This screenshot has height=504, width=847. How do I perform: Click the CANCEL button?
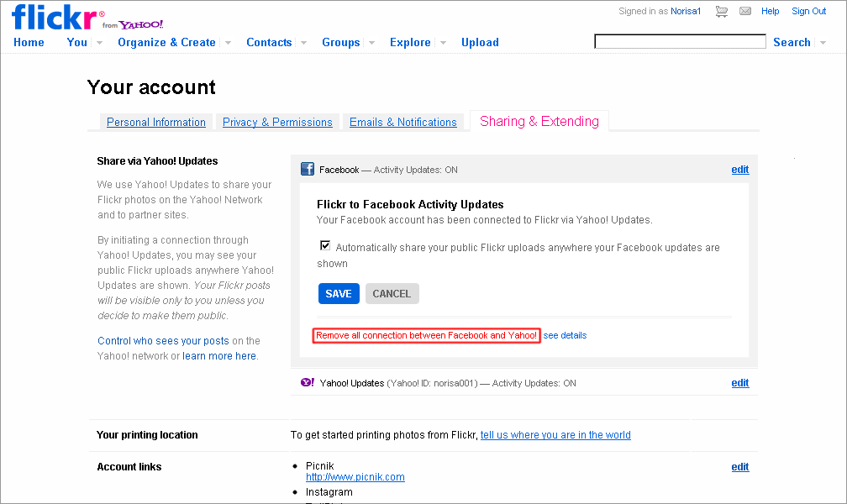coord(392,293)
